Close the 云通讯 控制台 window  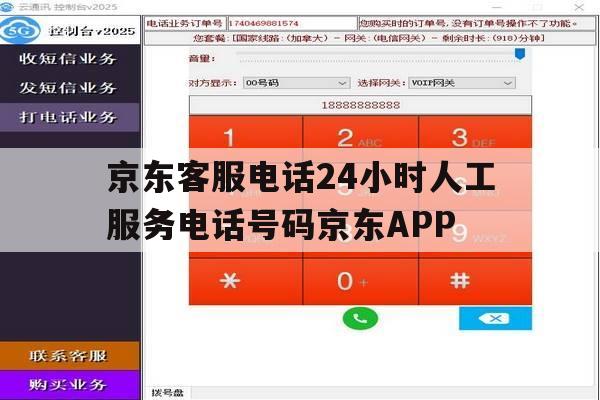point(579,7)
